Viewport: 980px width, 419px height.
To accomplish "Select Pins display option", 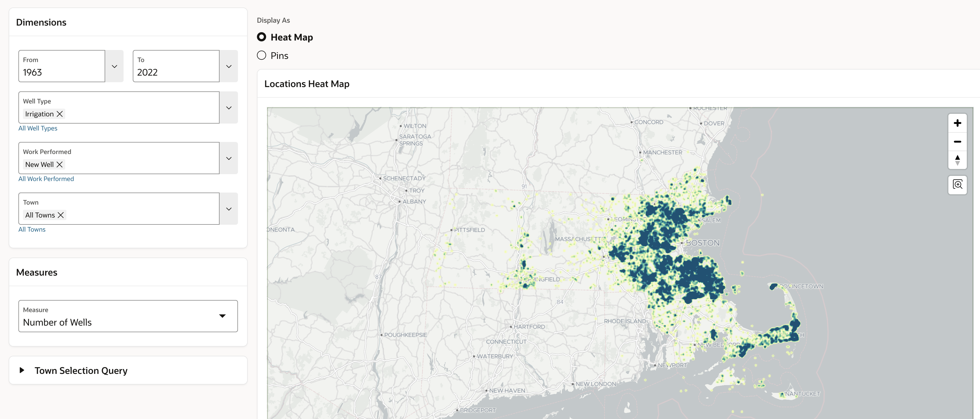I will click(261, 55).
